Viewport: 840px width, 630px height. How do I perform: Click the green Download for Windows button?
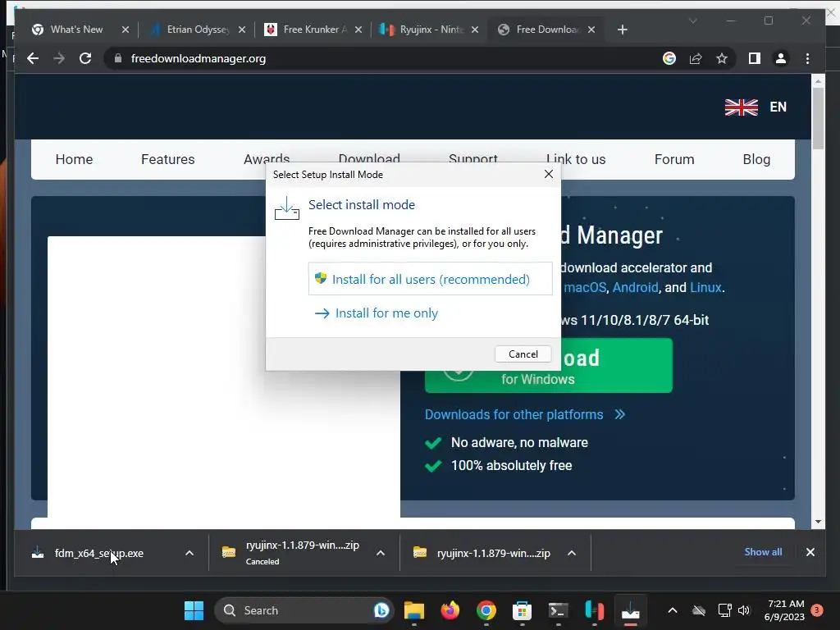coord(617,365)
